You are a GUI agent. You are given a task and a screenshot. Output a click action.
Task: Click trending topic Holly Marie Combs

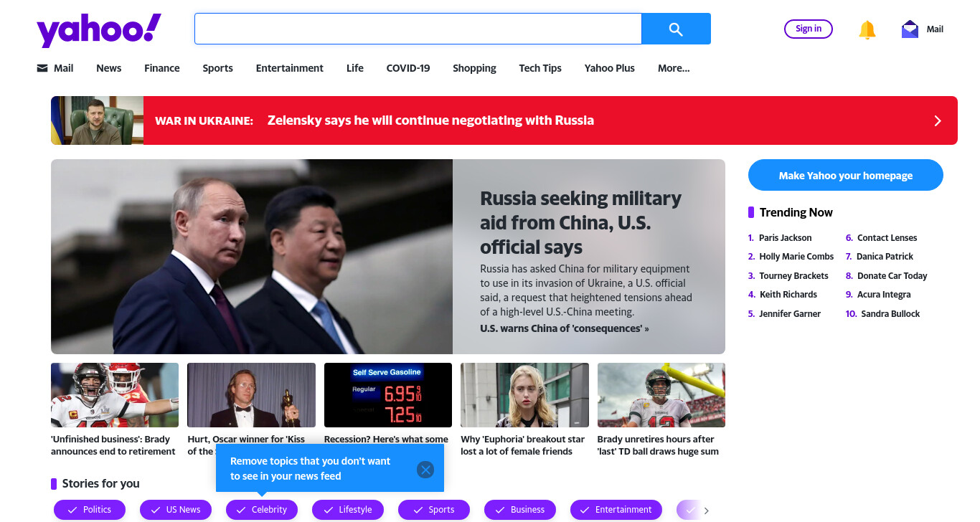[796, 257]
